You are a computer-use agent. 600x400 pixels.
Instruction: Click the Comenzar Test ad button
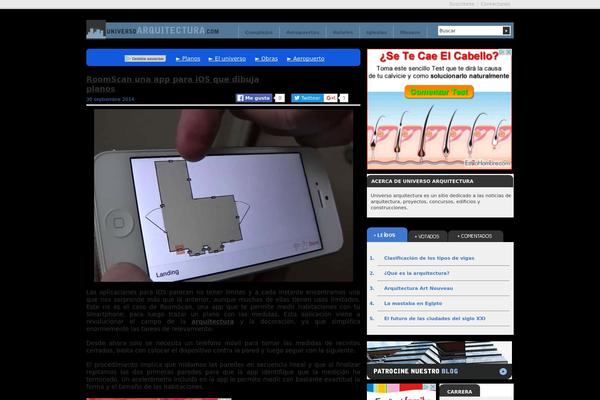[439, 92]
